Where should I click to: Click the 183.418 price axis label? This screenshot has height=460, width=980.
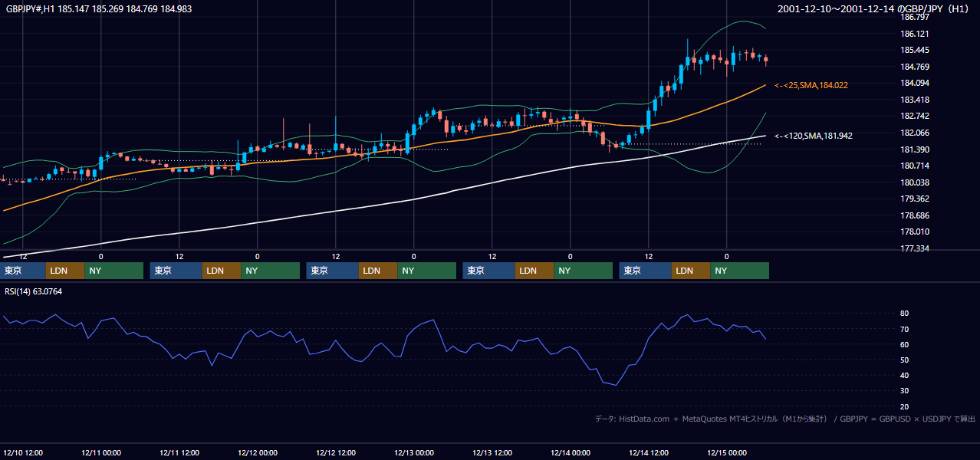pos(916,100)
